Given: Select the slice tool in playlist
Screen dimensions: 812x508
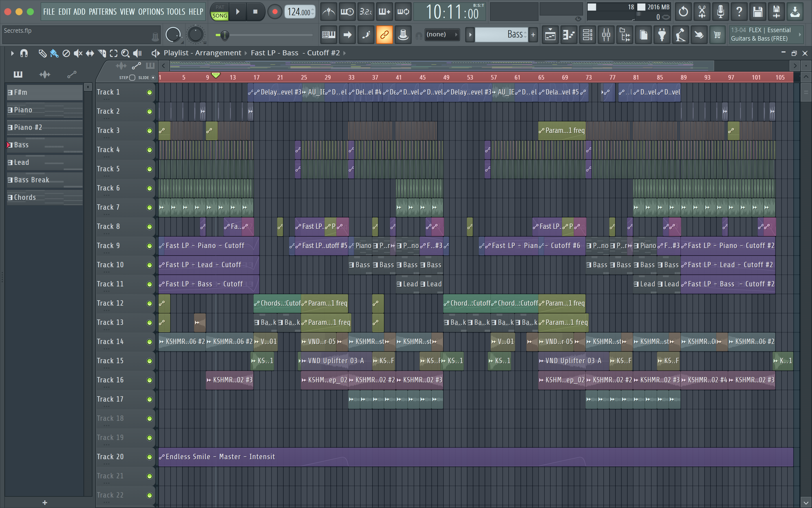Looking at the screenshot, I should (x=102, y=53).
